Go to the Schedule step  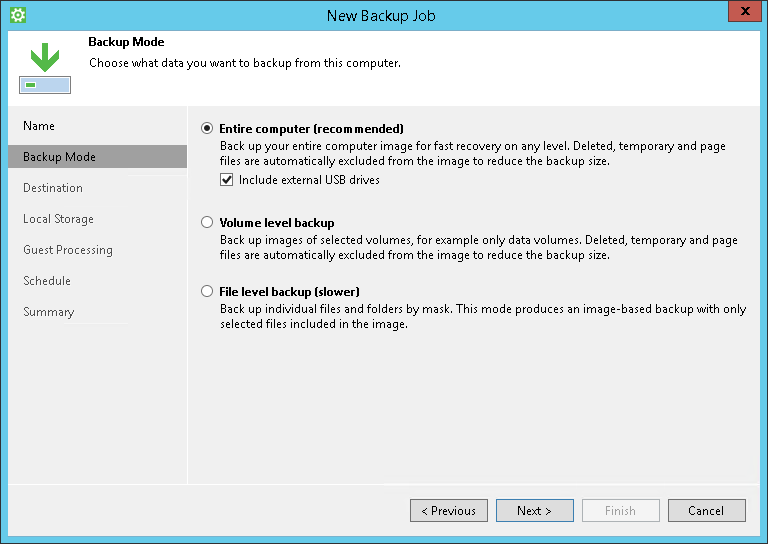(x=47, y=281)
